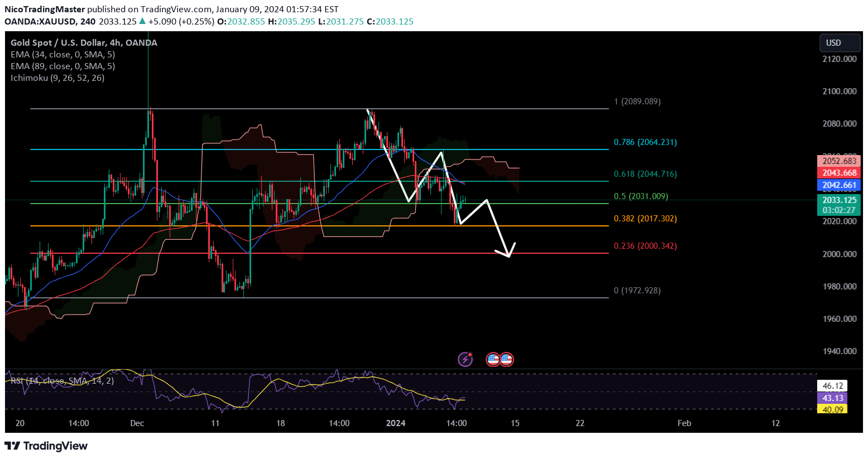Click the 1980.000 price axis label

pos(839,287)
